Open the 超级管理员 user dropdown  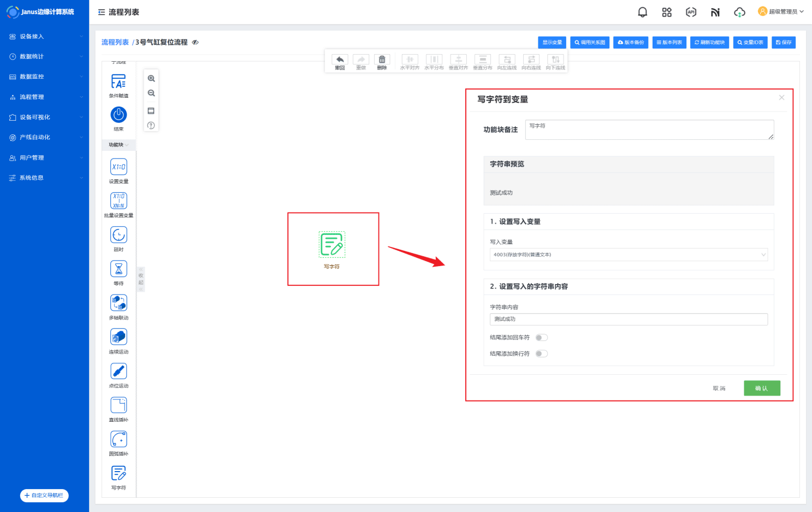coord(781,11)
